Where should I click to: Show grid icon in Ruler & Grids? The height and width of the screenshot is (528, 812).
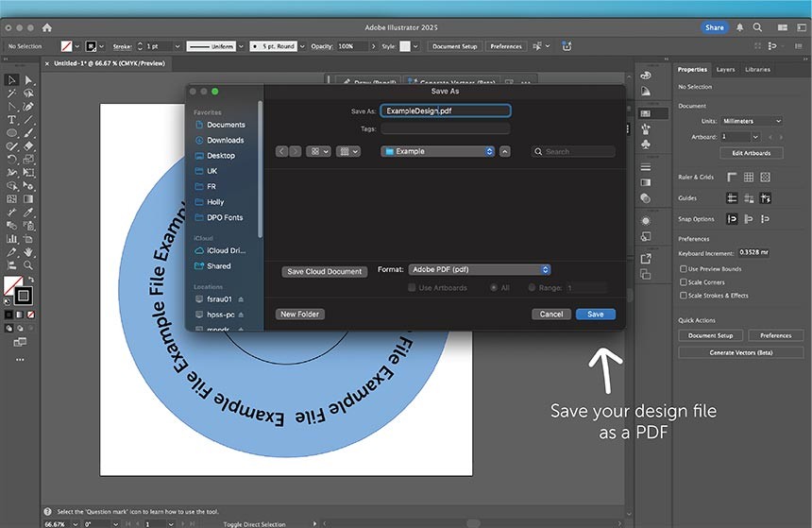[749, 178]
